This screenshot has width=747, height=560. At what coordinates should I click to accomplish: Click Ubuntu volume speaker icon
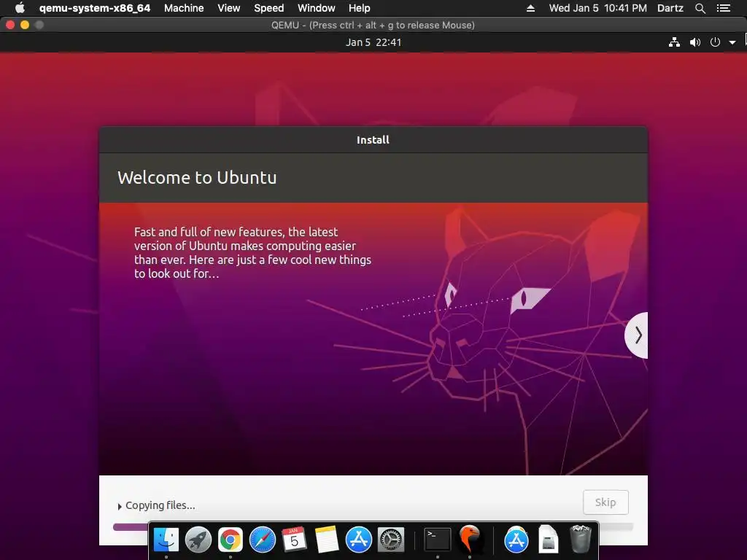coord(695,42)
